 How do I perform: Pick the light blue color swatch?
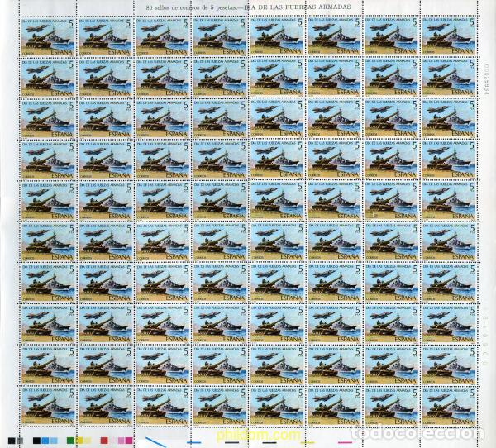coord(54,441)
